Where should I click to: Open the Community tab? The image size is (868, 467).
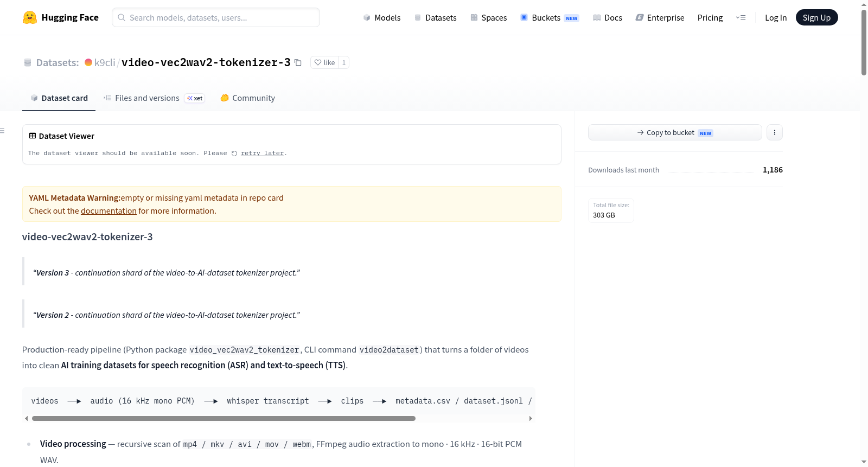click(248, 98)
